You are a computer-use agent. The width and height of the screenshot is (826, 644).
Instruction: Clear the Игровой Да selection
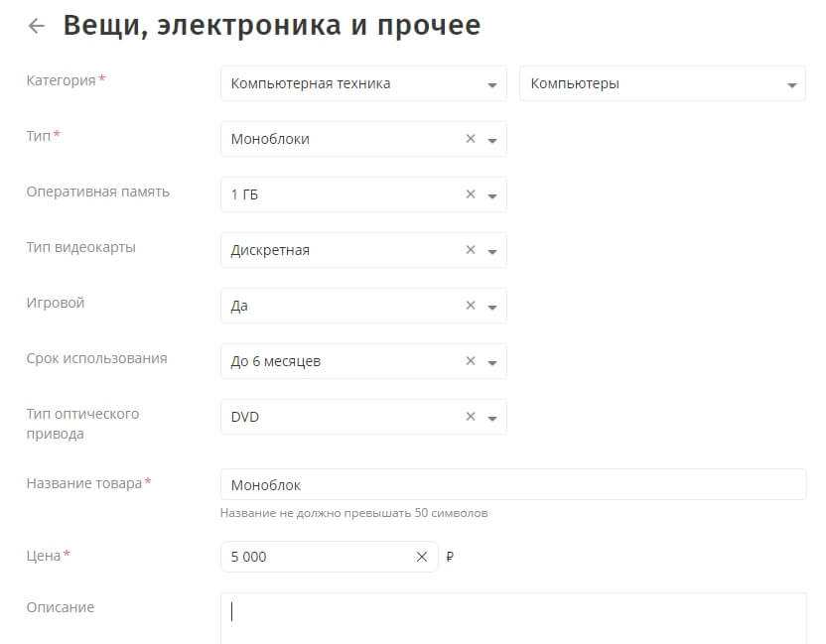click(471, 307)
